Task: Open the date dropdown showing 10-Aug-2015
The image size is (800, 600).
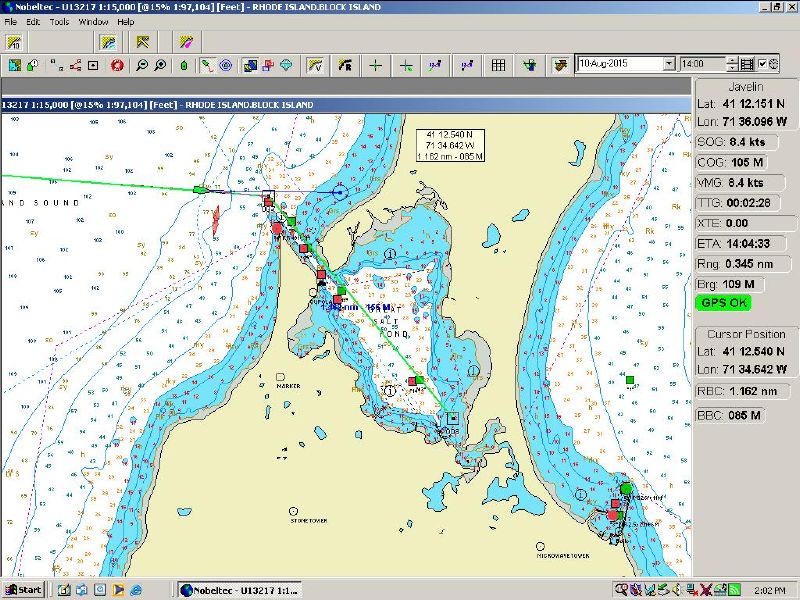Action: pyautogui.click(x=669, y=64)
